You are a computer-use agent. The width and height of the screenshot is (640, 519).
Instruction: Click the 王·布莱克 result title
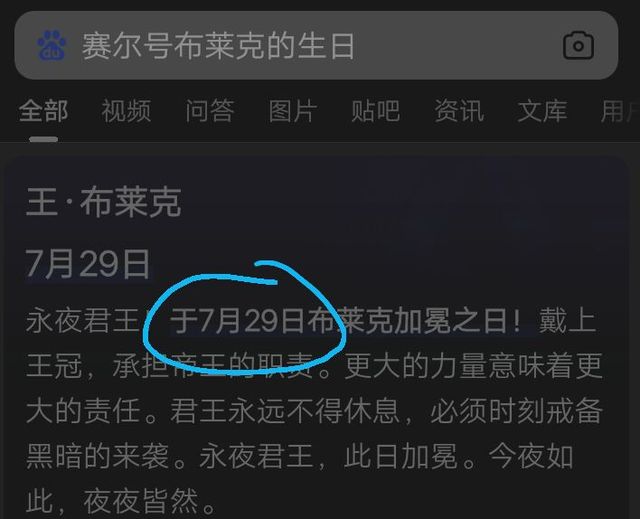pos(104,202)
